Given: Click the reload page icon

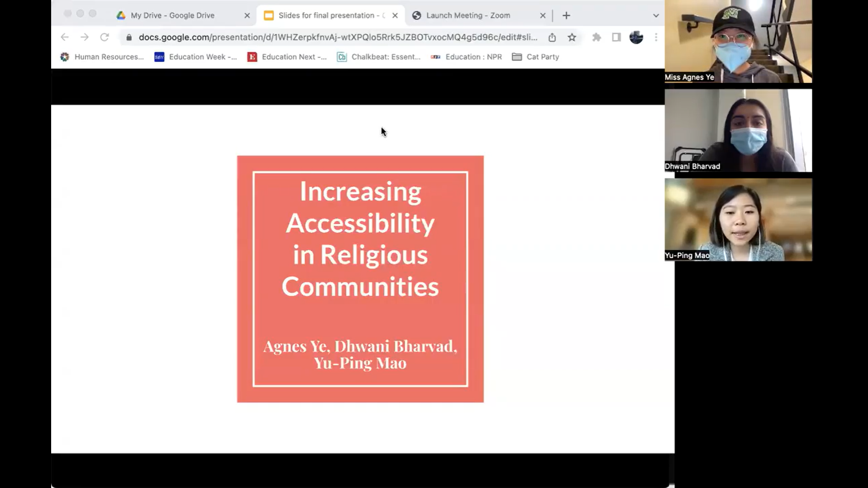Looking at the screenshot, I should click(105, 37).
